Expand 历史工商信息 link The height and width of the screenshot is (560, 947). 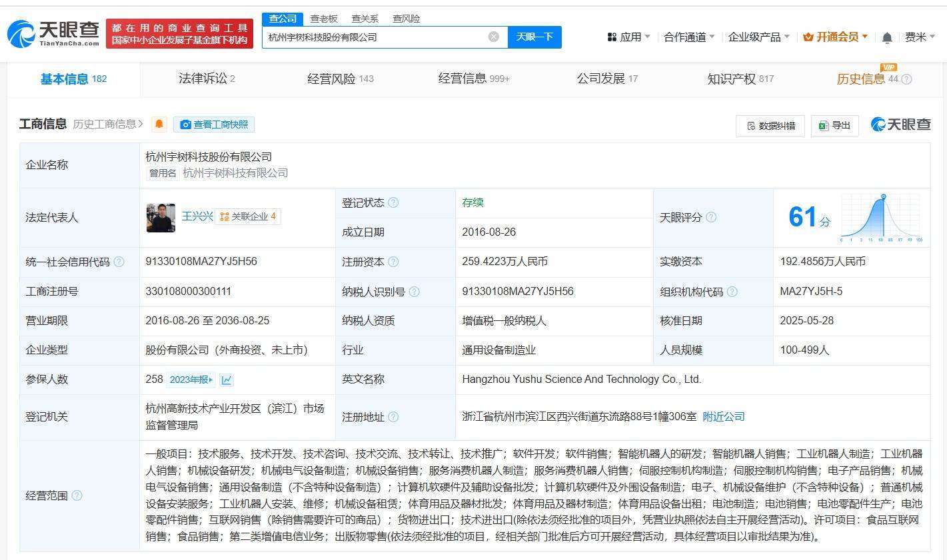coord(108,124)
